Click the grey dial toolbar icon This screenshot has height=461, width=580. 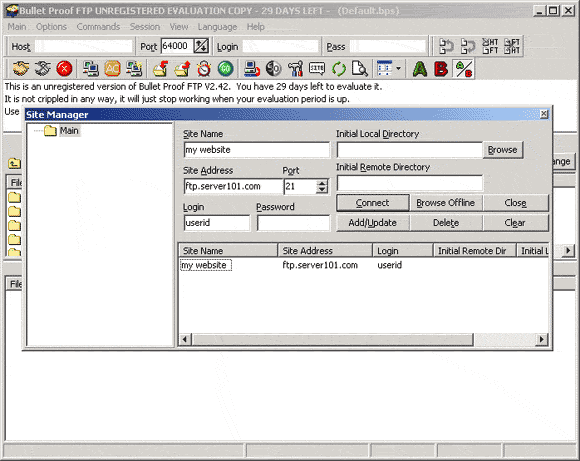pyautogui.click(x=274, y=69)
